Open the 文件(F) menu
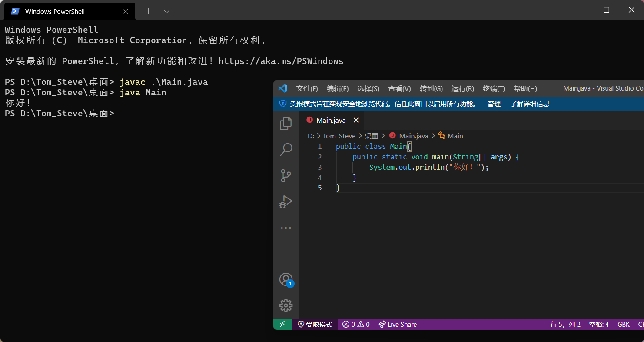The height and width of the screenshot is (342, 644). pos(307,88)
